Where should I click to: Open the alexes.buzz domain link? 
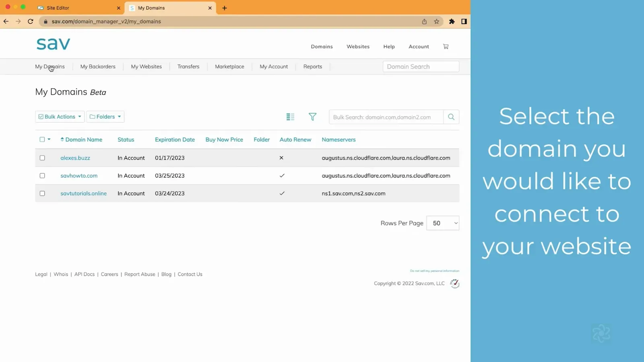[x=75, y=158]
